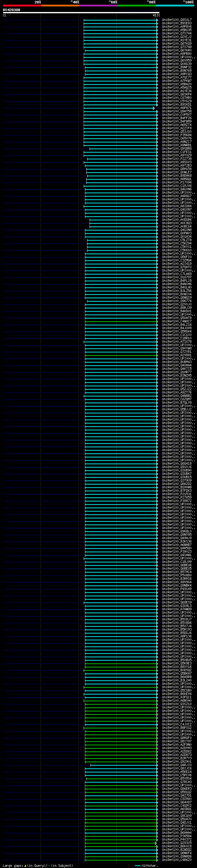
Task: Select the UniRef100_C5YG29 label
Action: click(176, 101)
